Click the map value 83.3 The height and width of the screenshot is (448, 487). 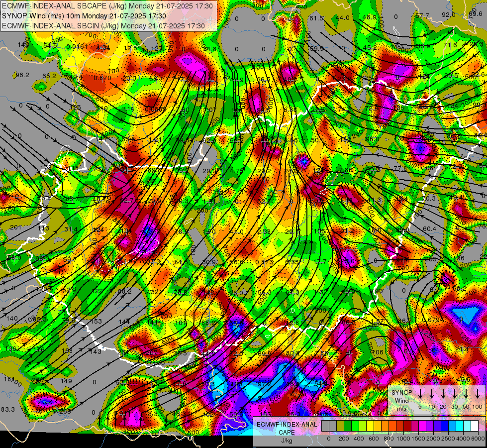point(8,409)
